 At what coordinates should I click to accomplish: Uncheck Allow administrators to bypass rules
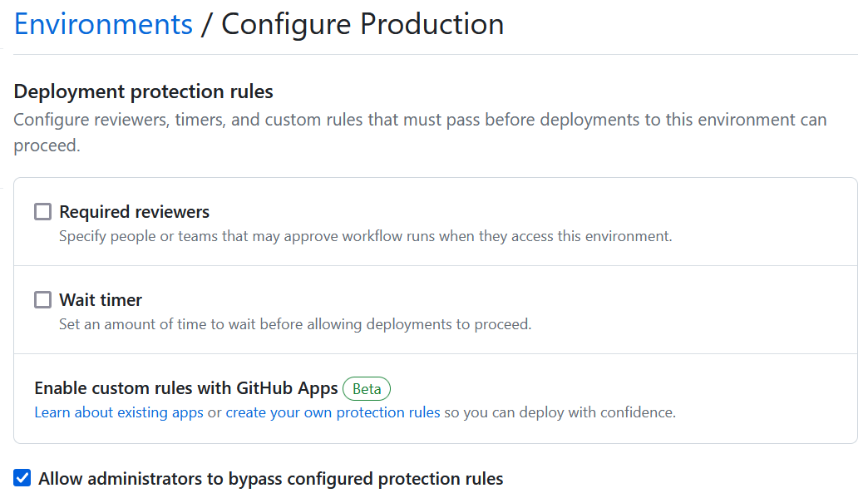click(22, 477)
